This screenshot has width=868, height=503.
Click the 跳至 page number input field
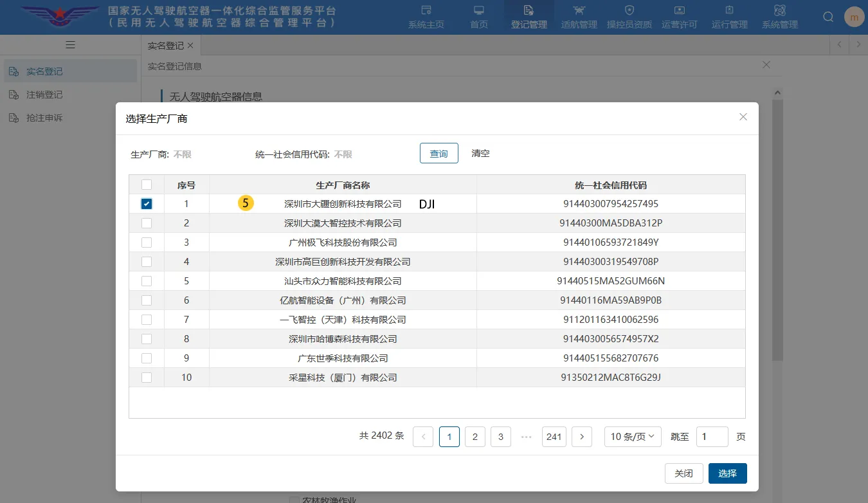point(712,436)
